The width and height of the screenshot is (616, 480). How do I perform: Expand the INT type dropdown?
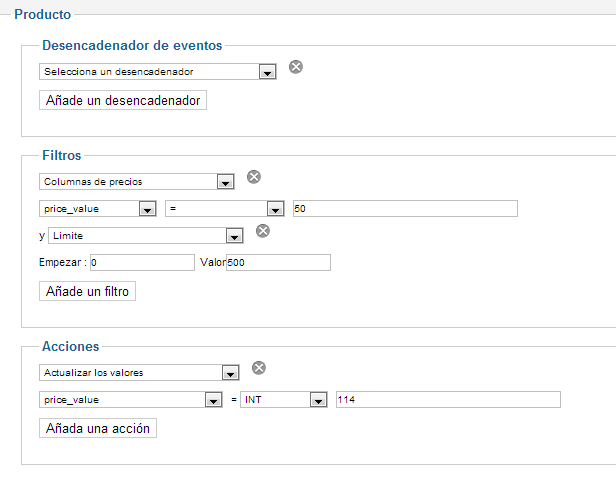pos(285,400)
